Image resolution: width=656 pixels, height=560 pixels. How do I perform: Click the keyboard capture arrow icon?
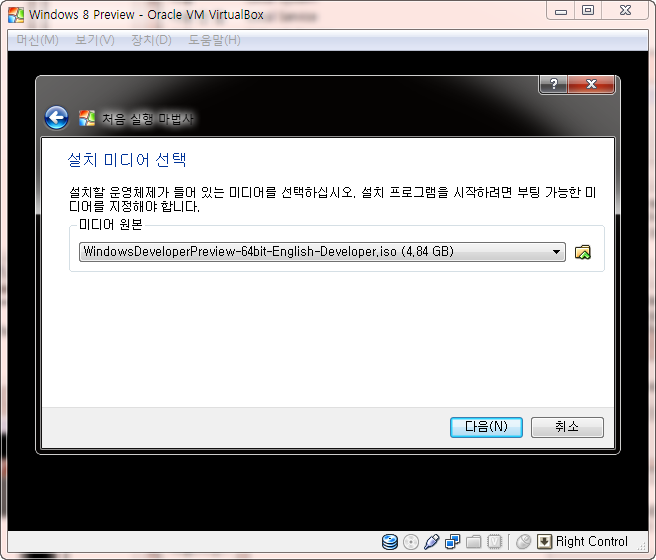pos(544,542)
